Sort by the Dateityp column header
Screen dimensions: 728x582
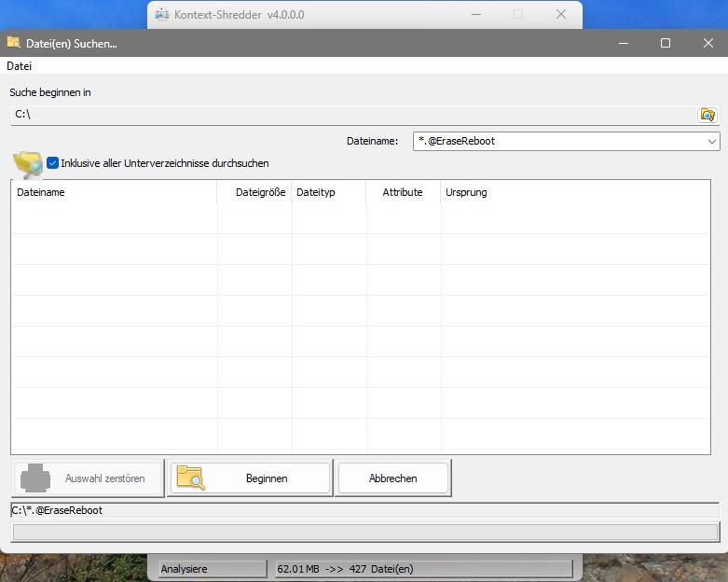(x=329, y=192)
